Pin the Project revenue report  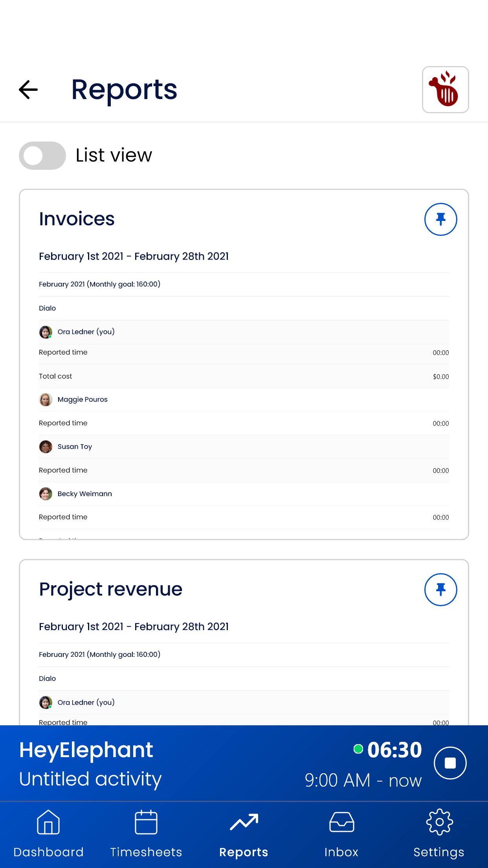tap(440, 590)
